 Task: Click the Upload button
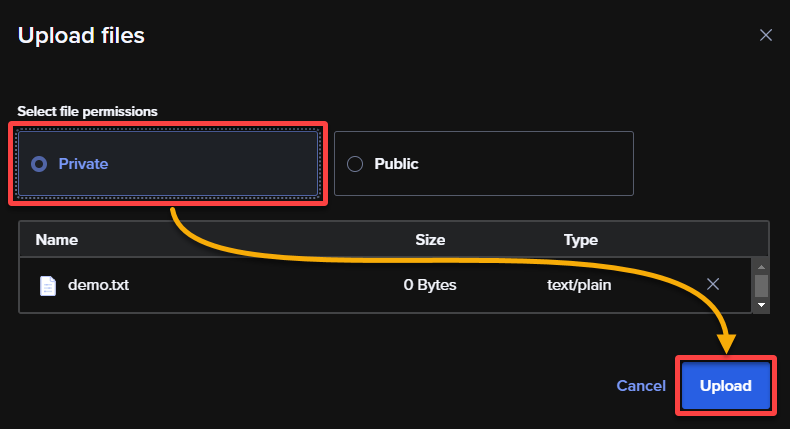[x=726, y=386]
